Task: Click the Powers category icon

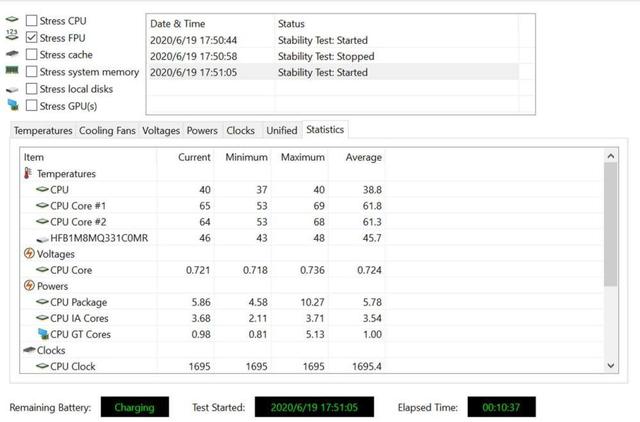Action: (x=28, y=286)
